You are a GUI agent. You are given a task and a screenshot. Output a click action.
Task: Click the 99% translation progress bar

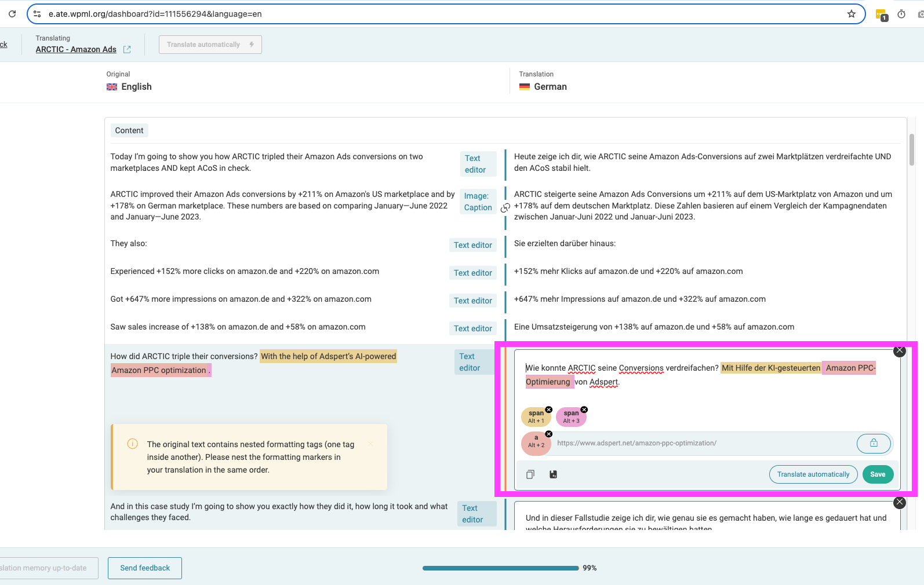(x=501, y=568)
